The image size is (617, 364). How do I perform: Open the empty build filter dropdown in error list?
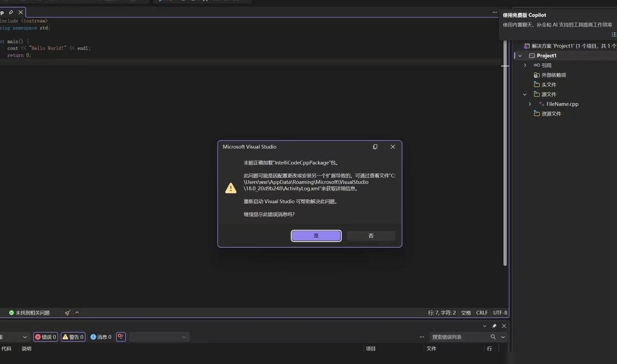[159, 337]
